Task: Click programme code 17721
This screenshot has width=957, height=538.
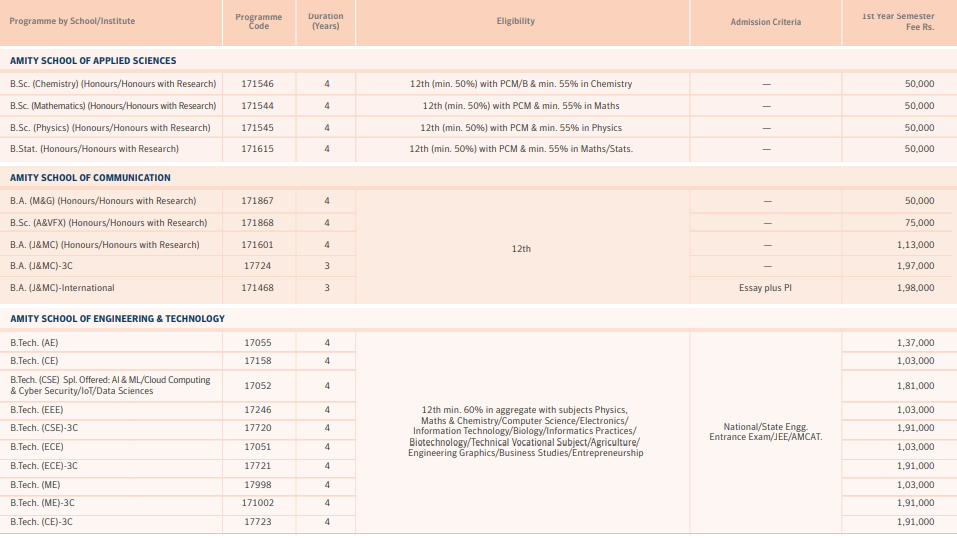Action: (258, 466)
